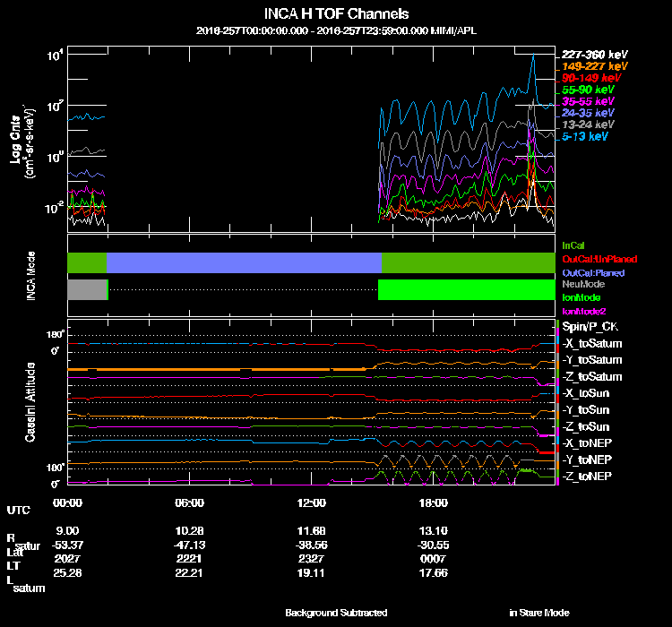This screenshot has height=627, width=672.
Task: Click the green 55-90 keV legend entry
Action: pos(588,90)
